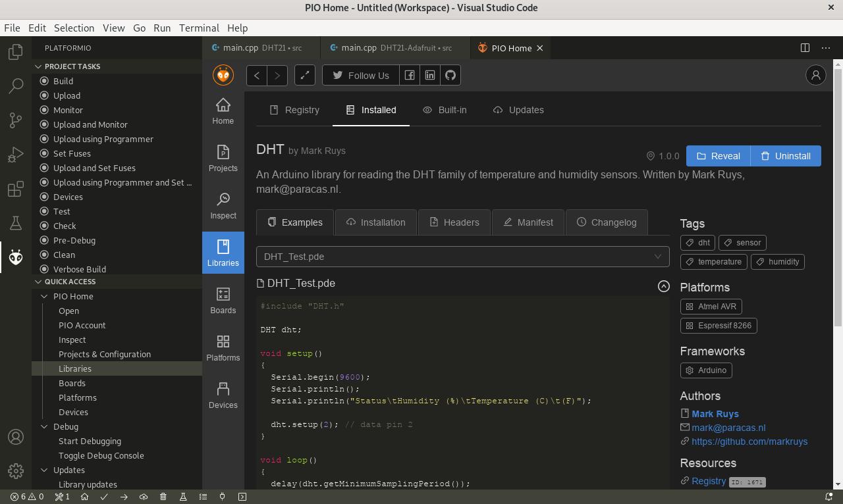Switch to Built-in libraries tab
The height and width of the screenshot is (504, 843).
(445, 110)
